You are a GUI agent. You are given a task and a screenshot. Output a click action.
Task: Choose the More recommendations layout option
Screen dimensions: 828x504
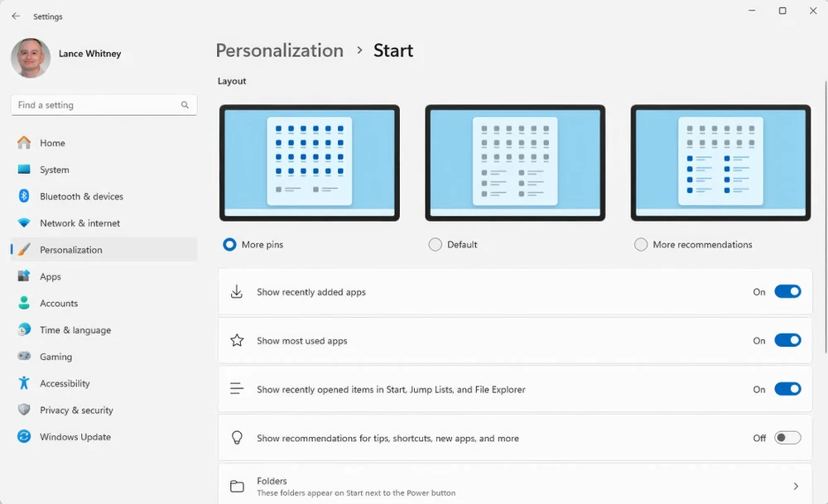[641, 245]
